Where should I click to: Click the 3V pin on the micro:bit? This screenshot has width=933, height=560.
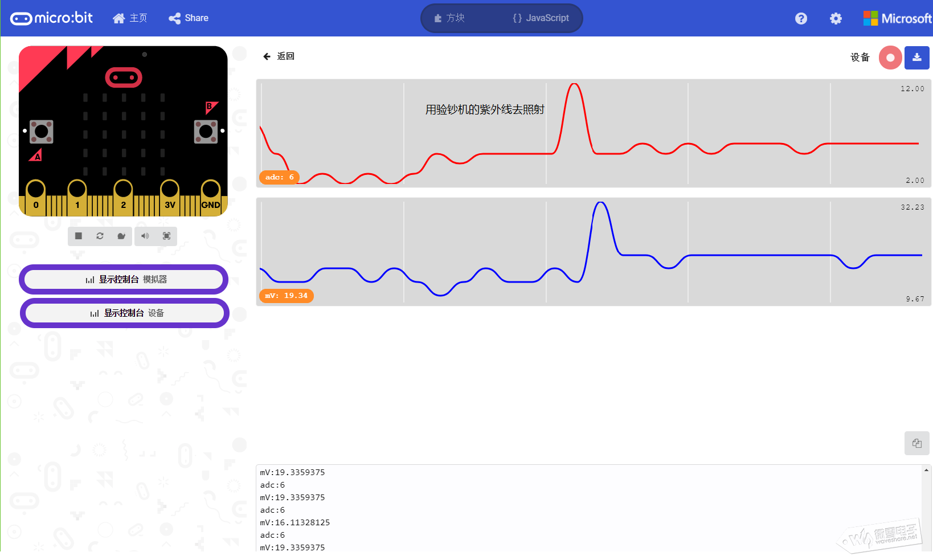[170, 197]
